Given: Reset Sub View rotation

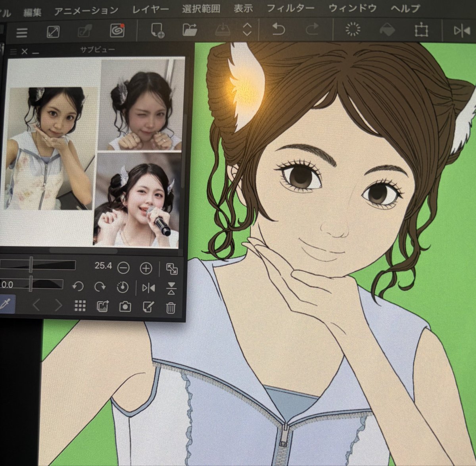Looking at the screenshot, I should coord(123,287).
